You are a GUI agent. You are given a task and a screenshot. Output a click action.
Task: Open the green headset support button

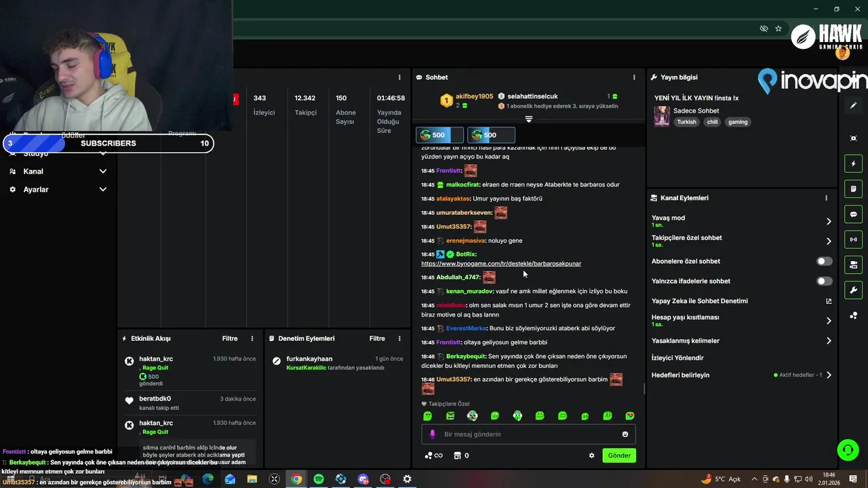[848, 449]
